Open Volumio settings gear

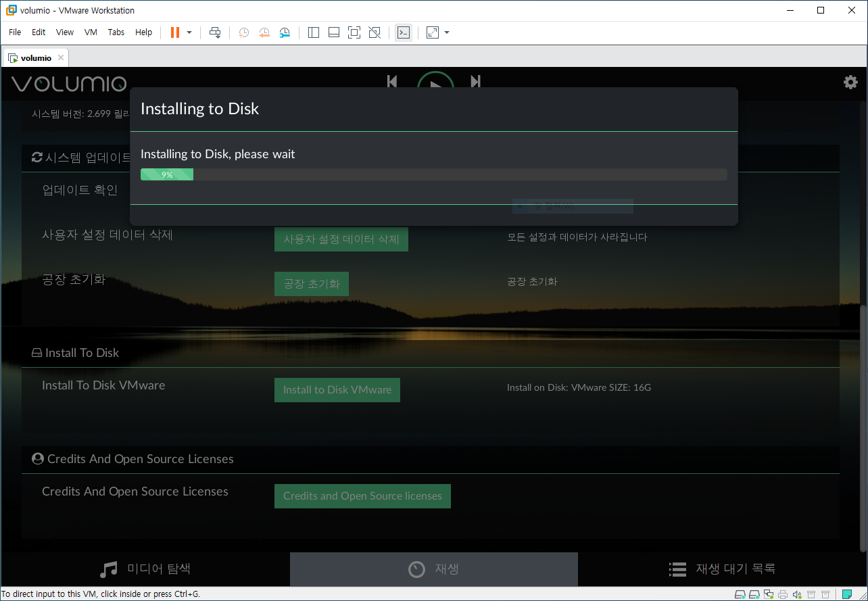(x=850, y=82)
